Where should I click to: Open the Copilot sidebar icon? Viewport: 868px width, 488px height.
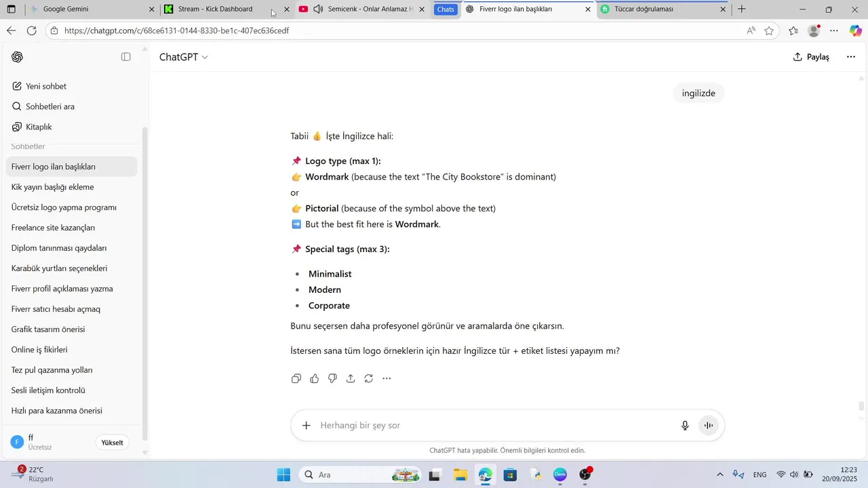point(856,30)
